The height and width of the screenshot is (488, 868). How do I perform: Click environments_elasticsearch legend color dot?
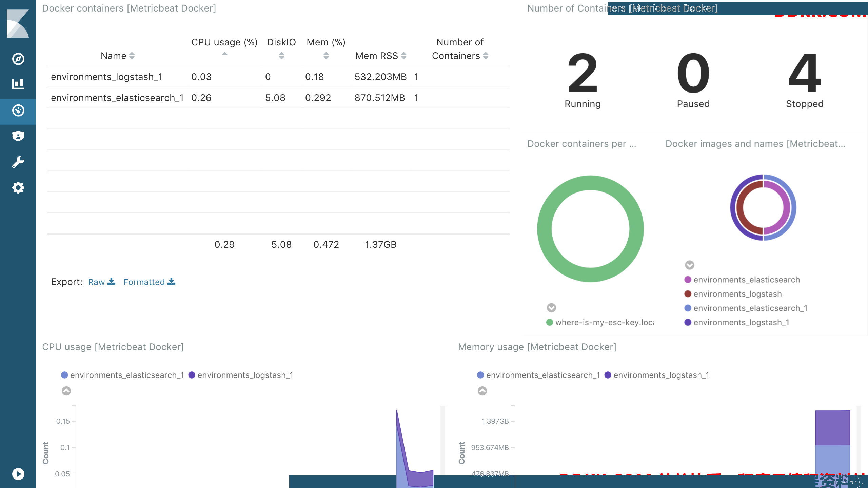pyautogui.click(x=688, y=280)
